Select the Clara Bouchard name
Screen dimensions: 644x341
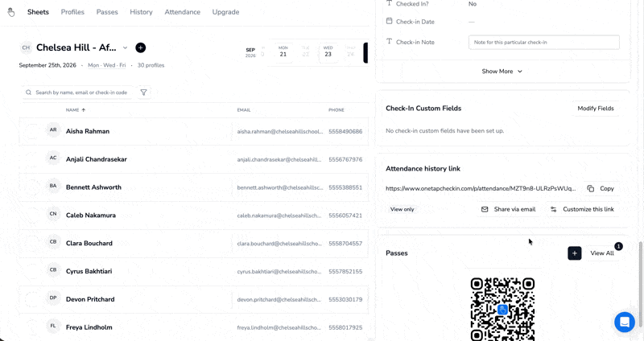(89, 244)
